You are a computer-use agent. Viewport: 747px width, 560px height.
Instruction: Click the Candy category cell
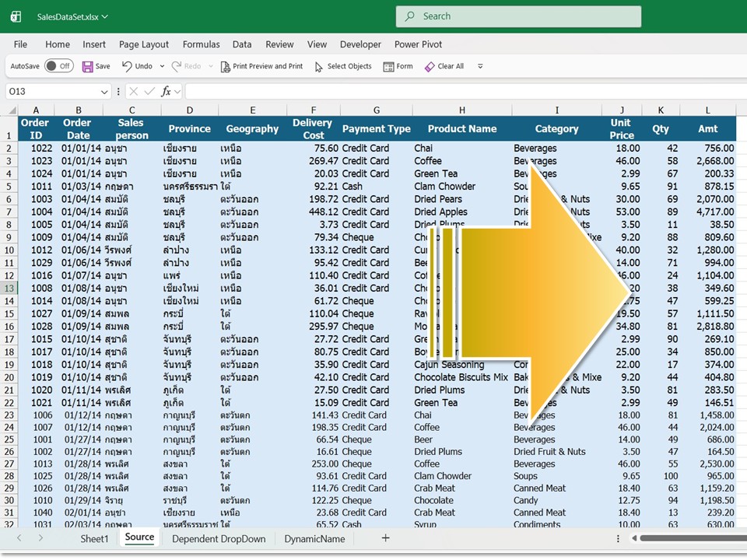tap(556, 500)
